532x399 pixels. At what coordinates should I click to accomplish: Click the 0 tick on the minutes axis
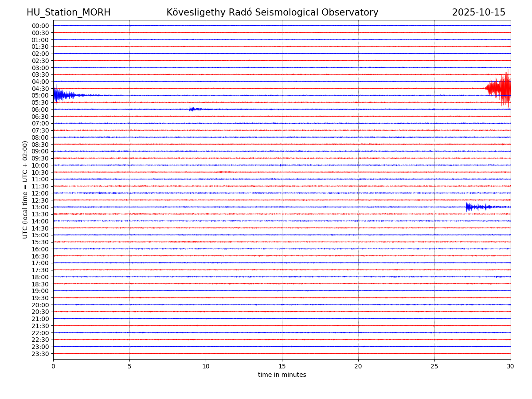click(53, 366)
